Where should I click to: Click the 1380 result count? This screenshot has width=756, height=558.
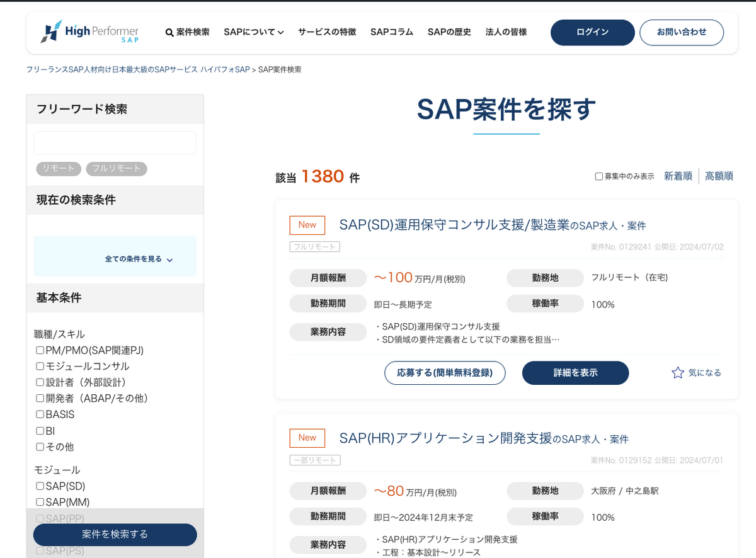(323, 176)
